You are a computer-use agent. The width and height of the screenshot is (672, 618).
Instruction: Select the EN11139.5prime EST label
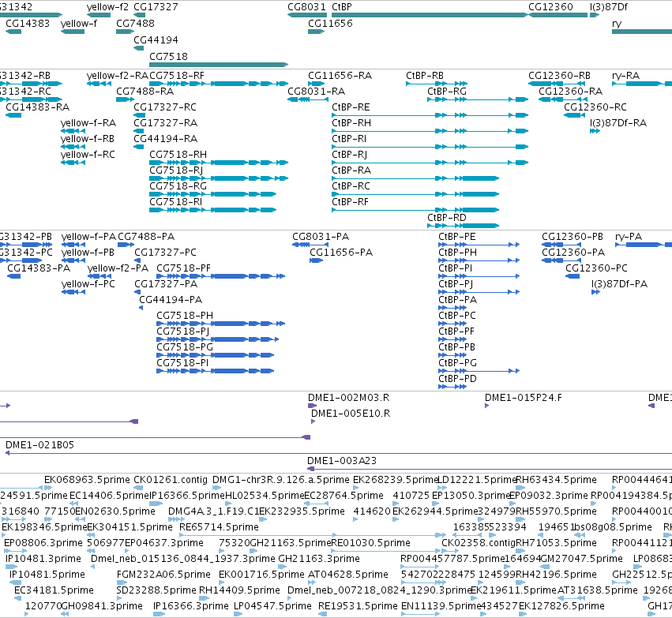(x=441, y=606)
